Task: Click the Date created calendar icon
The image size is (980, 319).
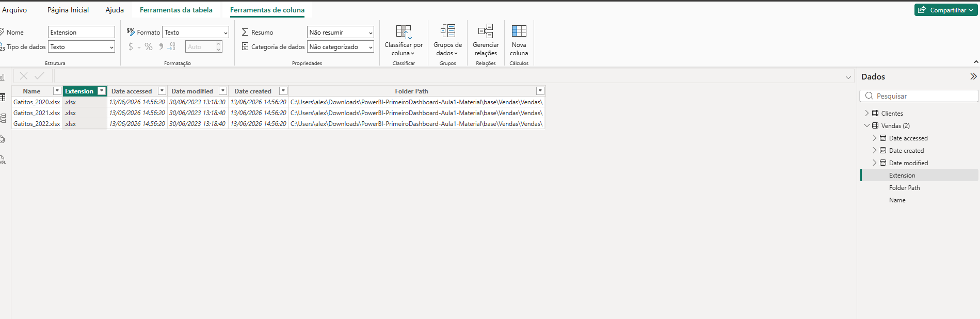Action: tap(883, 150)
